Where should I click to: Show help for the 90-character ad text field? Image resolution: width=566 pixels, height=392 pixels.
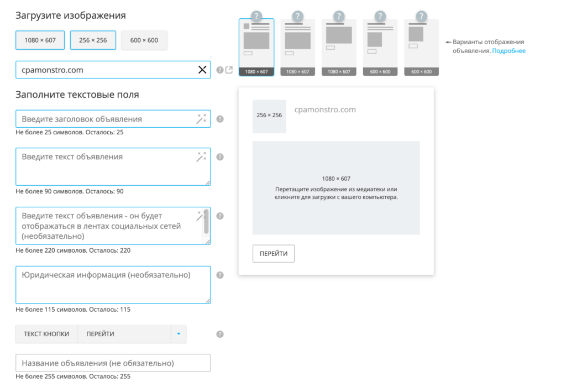click(x=220, y=157)
